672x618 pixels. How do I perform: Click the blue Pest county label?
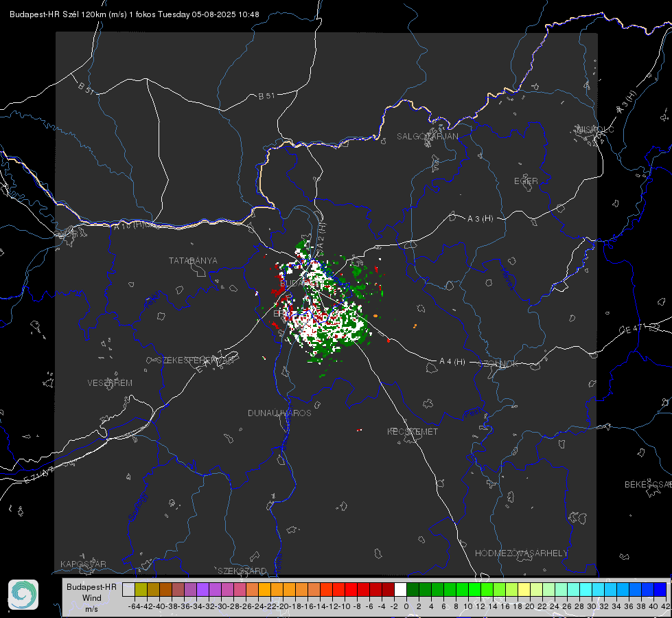point(472,413)
